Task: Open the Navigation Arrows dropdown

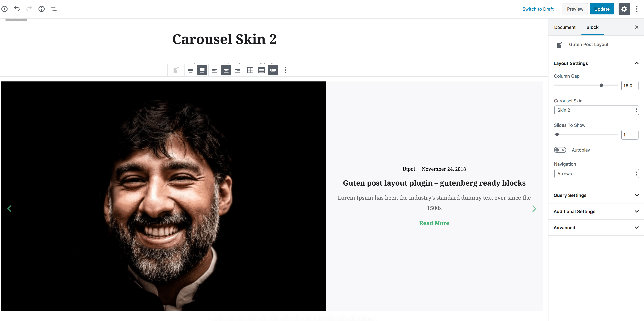Action: tap(597, 174)
